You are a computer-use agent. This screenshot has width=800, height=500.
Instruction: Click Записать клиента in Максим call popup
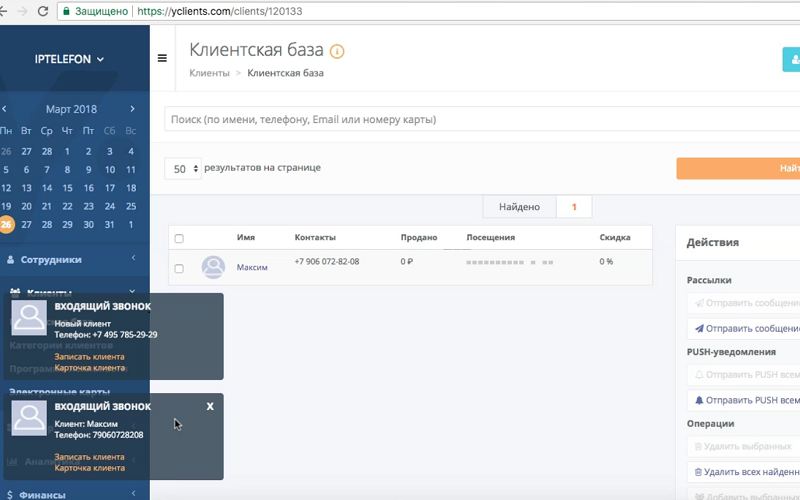point(89,457)
